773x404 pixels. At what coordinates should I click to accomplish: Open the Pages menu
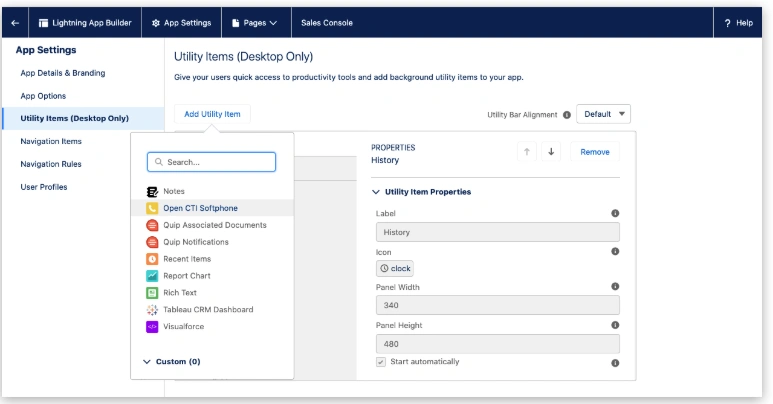click(x=254, y=22)
